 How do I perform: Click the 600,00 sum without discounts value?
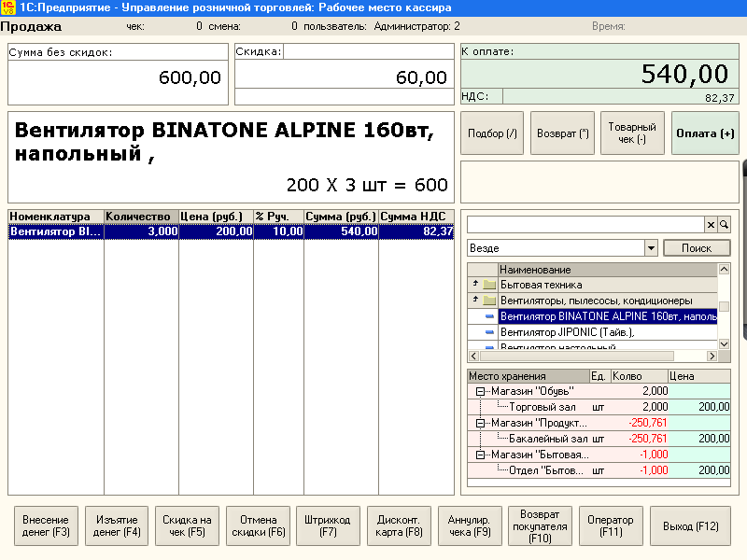click(x=190, y=77)
